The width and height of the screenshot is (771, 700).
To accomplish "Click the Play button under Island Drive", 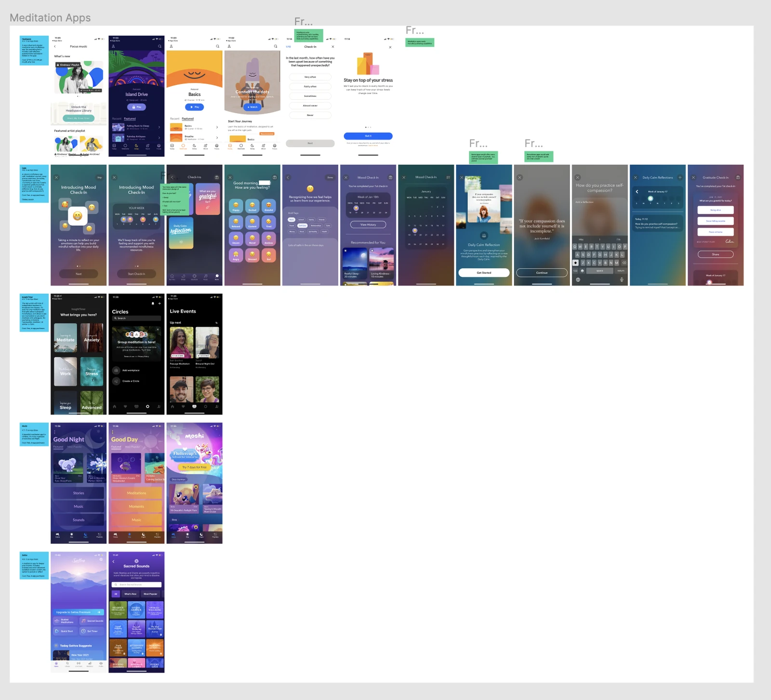I will coord(136,107).
